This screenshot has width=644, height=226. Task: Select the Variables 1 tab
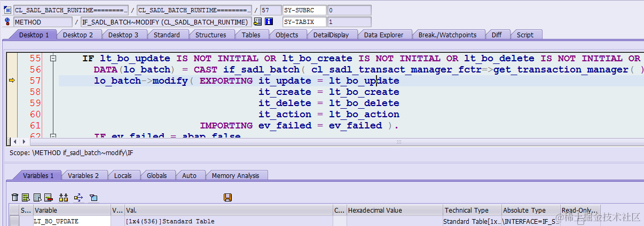coord(38,175)
